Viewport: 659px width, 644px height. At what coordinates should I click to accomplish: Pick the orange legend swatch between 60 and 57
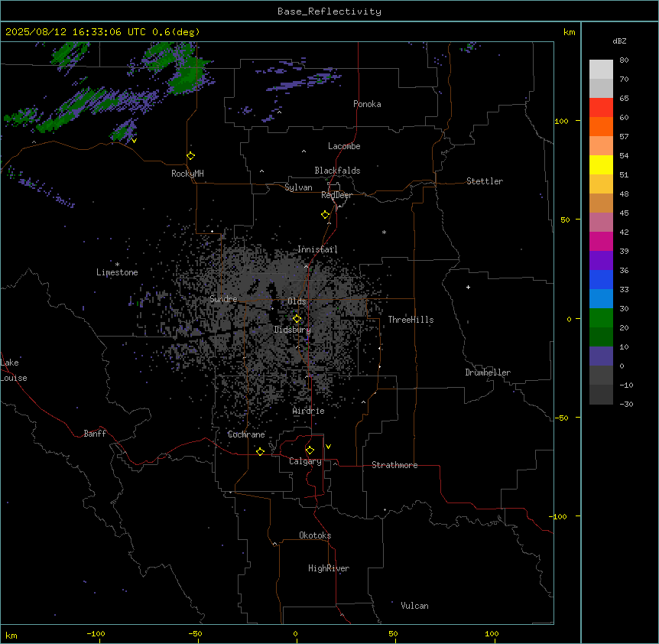coord(601,126)
